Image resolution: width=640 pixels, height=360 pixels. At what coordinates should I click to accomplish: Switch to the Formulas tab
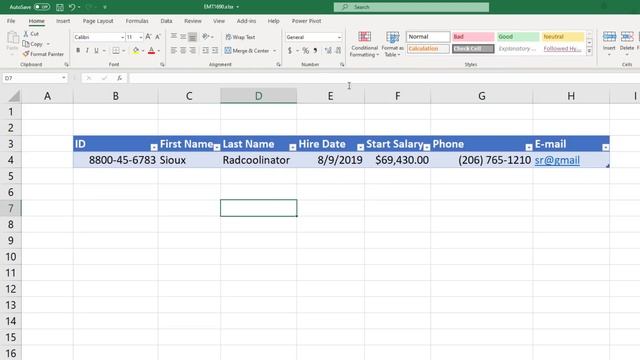(137, 21)
